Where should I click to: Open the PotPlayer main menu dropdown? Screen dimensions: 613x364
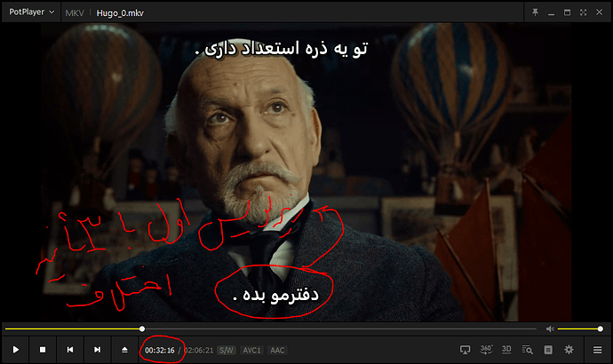click(31, 12)
